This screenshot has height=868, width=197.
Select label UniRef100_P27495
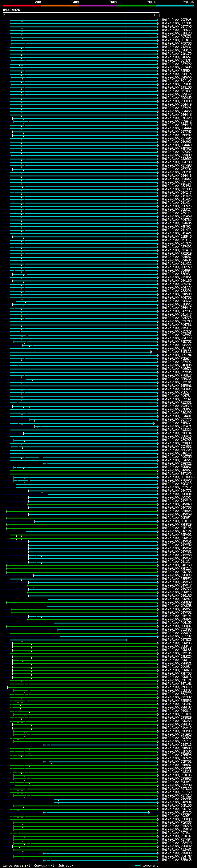(177, 67)
